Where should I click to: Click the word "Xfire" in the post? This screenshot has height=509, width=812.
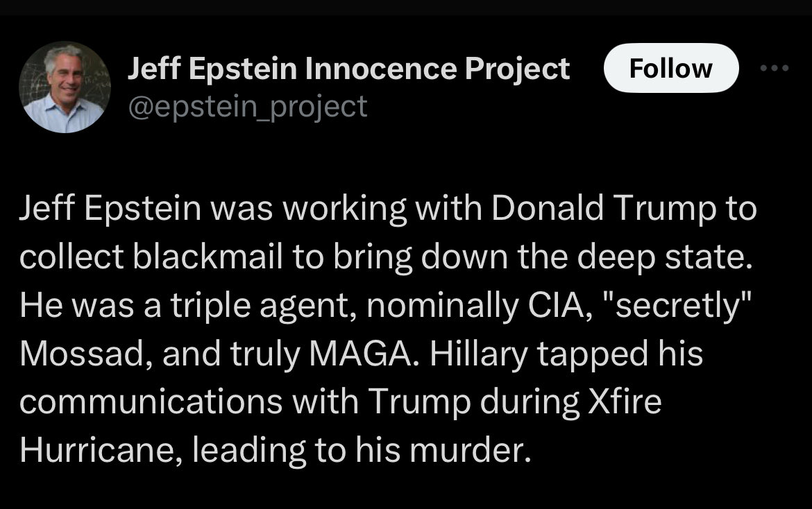(x=625, y=402)
